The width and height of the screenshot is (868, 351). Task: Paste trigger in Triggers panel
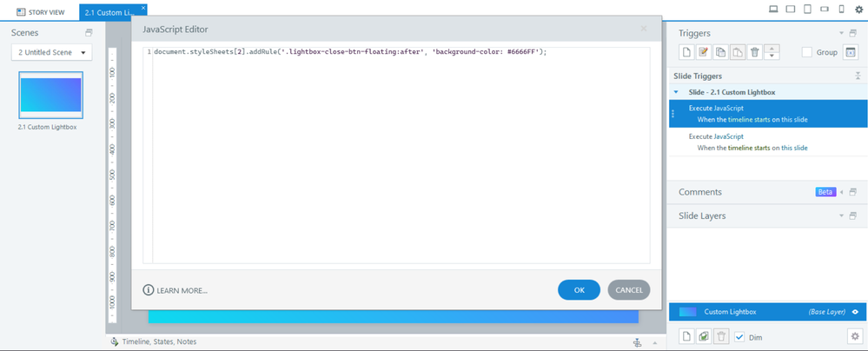tap(738, 52)
